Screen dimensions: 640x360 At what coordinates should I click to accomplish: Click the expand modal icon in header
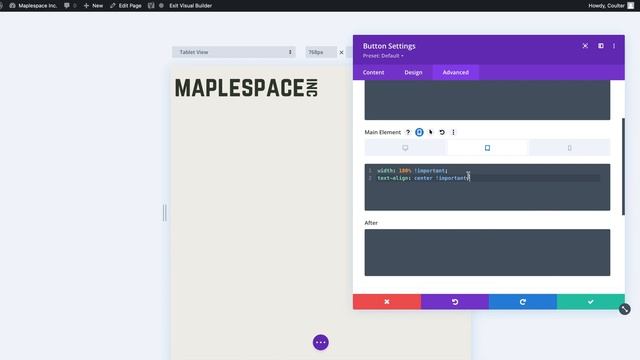[x=585, y=46]
